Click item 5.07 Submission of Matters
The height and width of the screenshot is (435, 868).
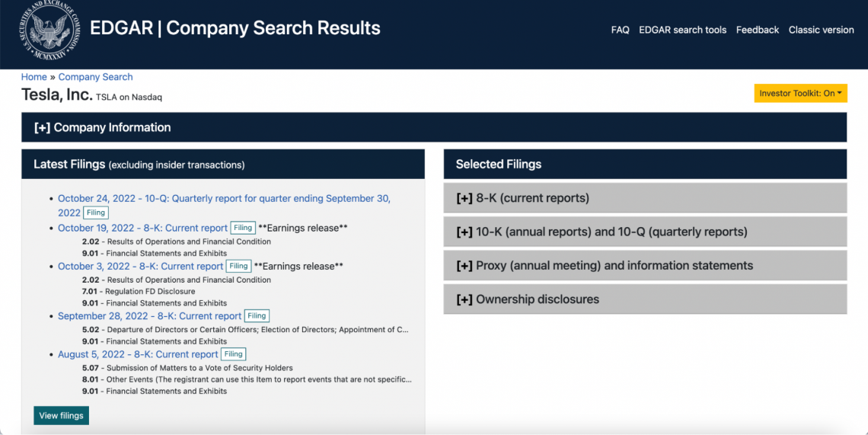pyautogui.click(x=187, y=368)
